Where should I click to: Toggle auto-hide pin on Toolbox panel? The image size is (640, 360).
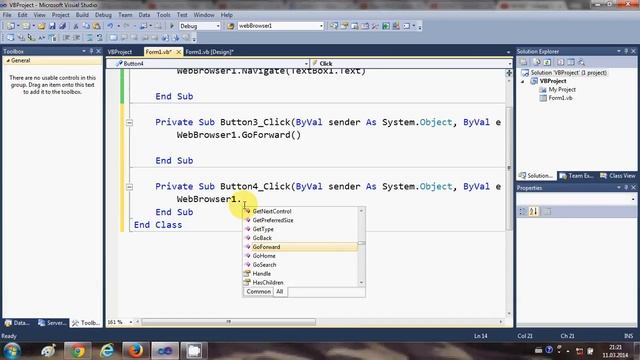[91, 51]
